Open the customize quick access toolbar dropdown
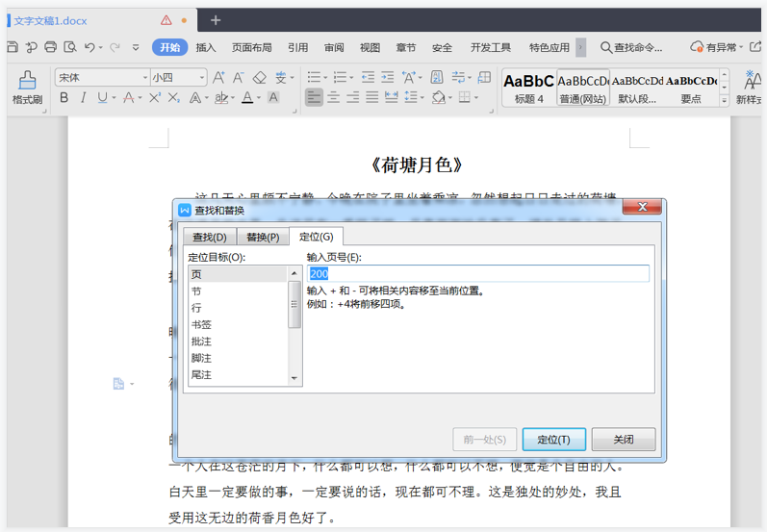 click(x=136, y=47)
